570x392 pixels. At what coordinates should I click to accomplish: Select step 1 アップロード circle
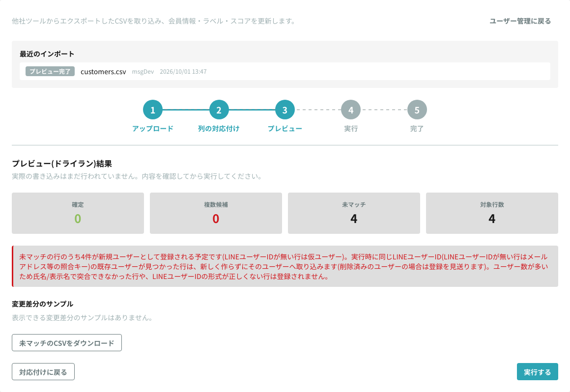153,110
